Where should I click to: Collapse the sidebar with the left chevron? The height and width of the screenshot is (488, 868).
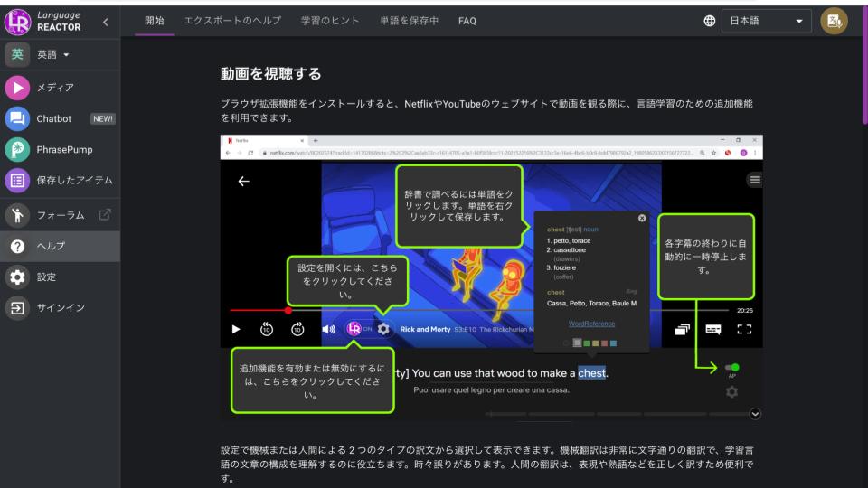point(105,22)
